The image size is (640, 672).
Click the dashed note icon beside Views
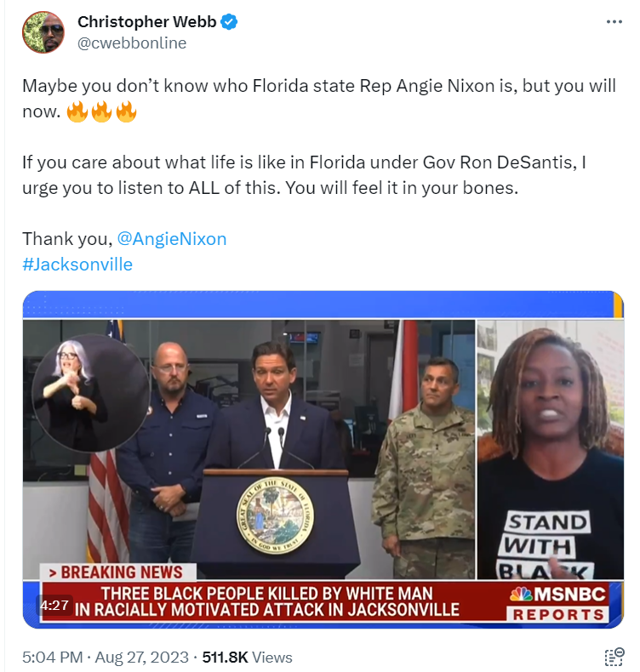pyautogui.click(x=614, y=657)
